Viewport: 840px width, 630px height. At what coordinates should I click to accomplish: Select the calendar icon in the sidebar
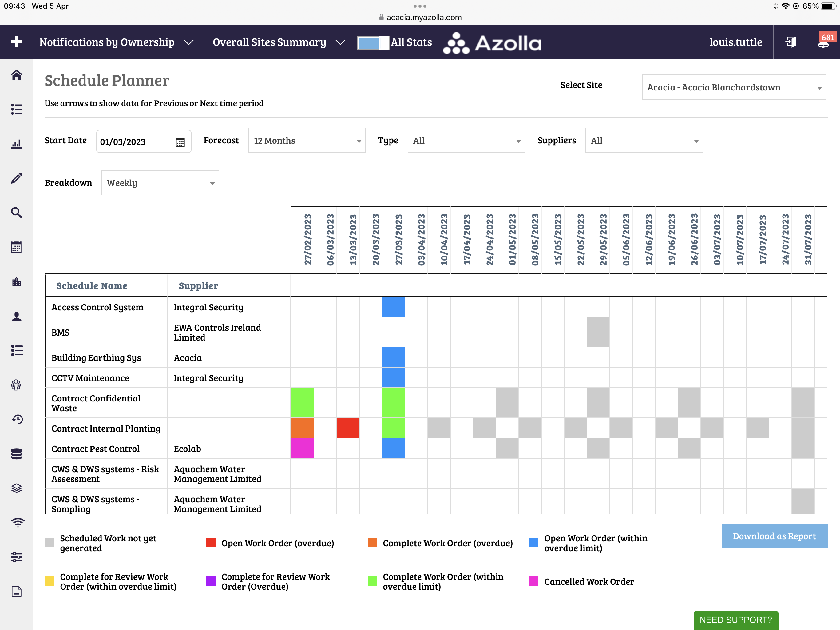pos(16,247)
